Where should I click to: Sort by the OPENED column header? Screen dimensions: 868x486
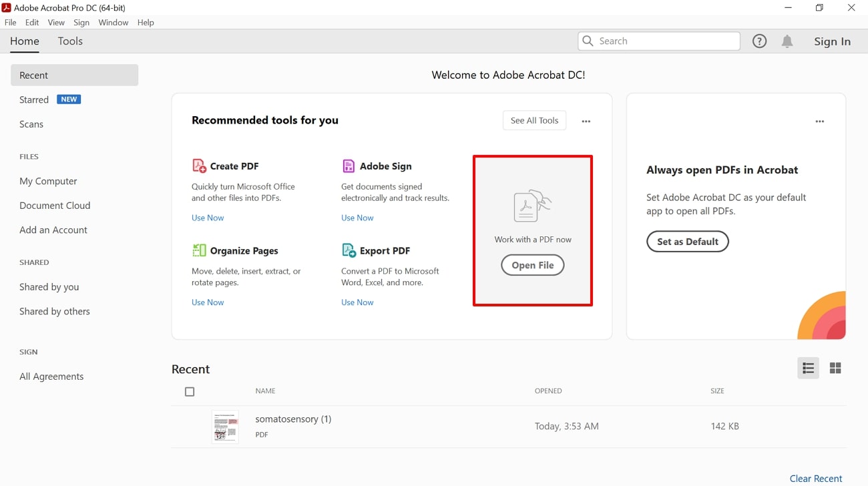pos(548,391)
